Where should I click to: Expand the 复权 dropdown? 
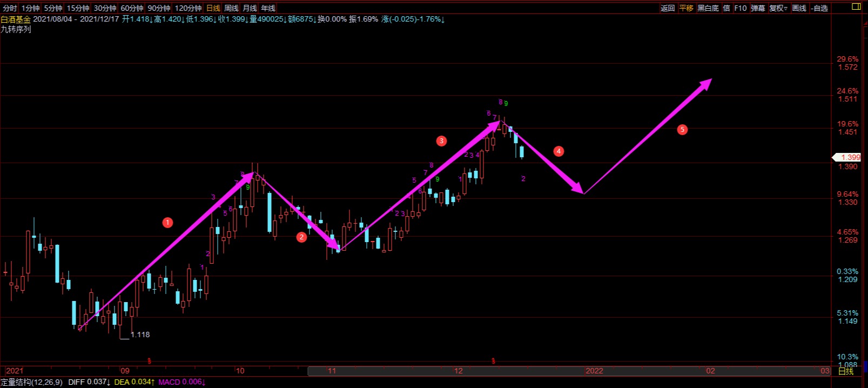tap(778, 8)
